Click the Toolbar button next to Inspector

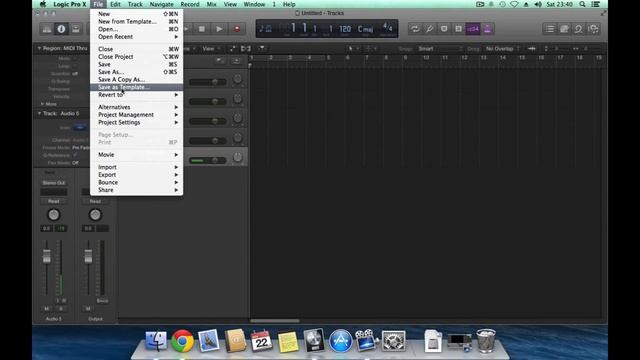point(76,29)
